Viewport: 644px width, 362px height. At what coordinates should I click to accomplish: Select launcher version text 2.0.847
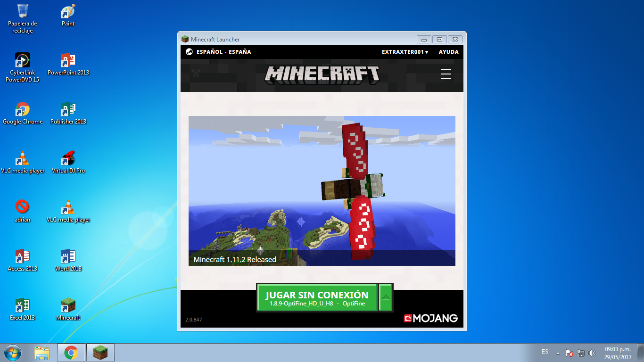pyautogui.click(x=194, y=320)
